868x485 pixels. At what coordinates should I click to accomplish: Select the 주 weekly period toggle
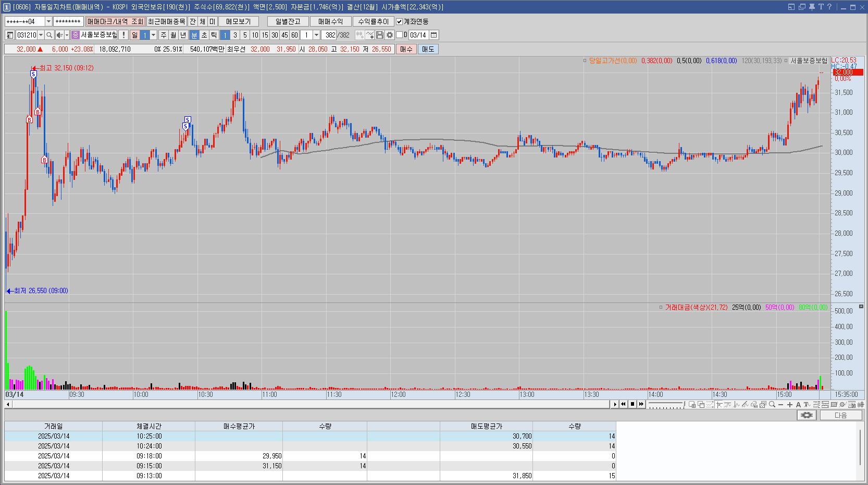[163, 35]
